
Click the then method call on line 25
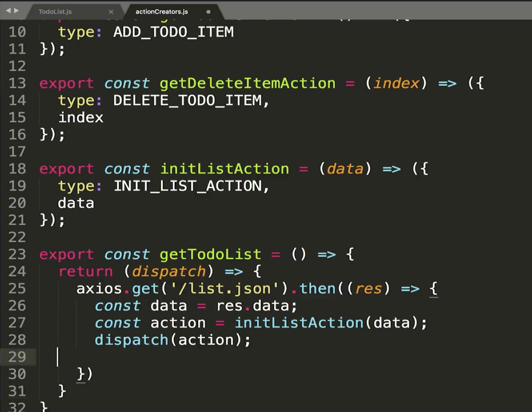317,289
